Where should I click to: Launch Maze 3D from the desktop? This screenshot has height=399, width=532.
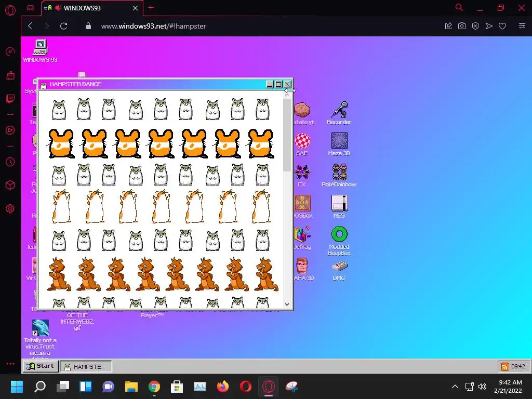[339, 144]
